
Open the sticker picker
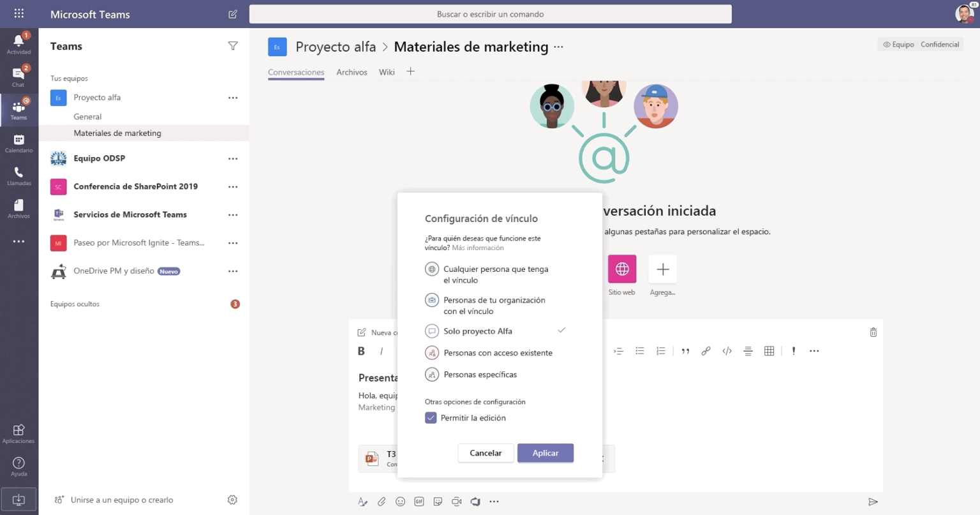[438, 502]
